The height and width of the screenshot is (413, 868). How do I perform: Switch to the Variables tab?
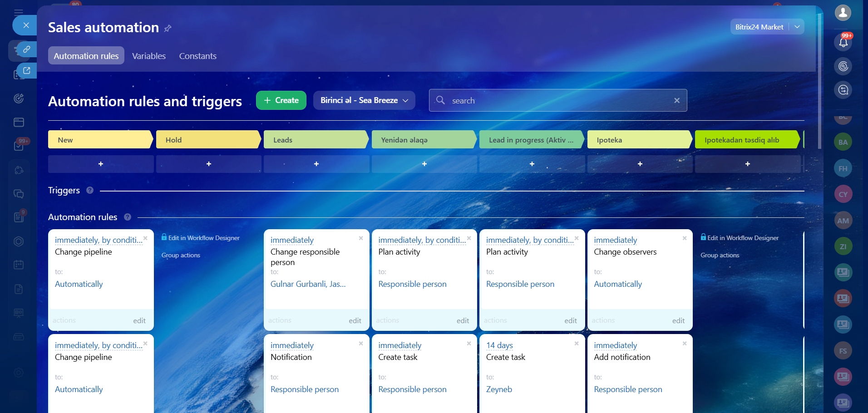tap(149, 56)
